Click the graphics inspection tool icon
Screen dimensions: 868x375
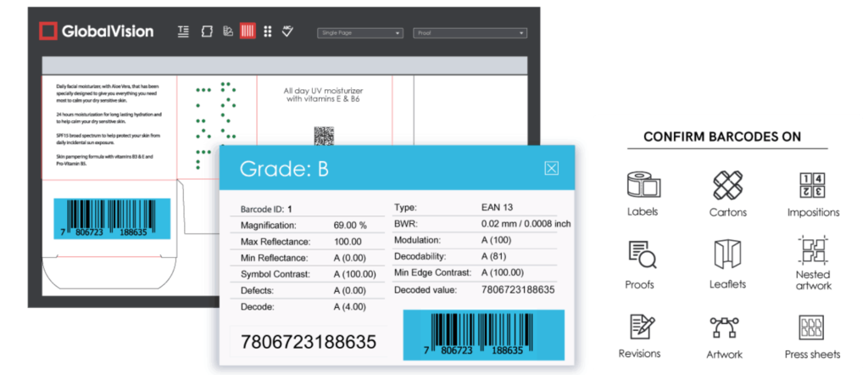205,32
